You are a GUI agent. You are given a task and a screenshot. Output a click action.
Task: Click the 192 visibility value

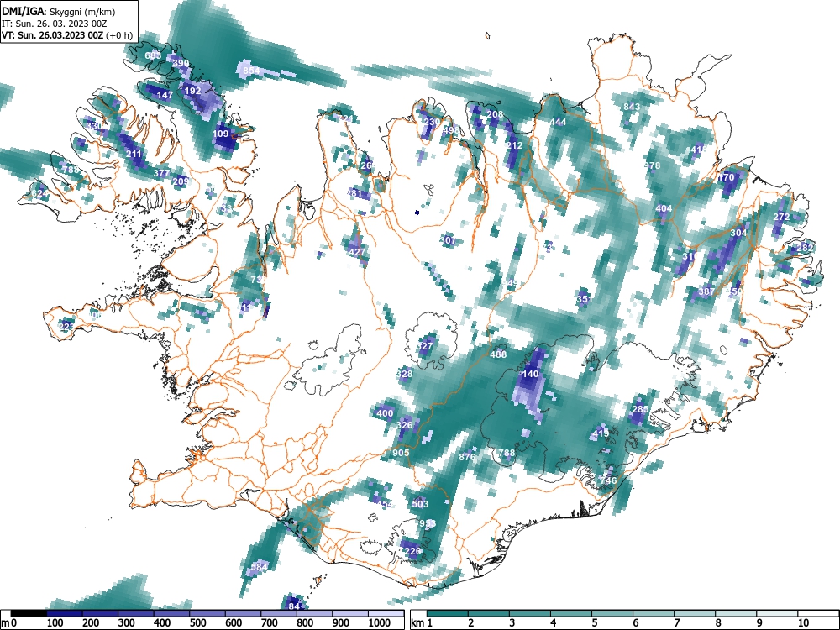(192, 91)
